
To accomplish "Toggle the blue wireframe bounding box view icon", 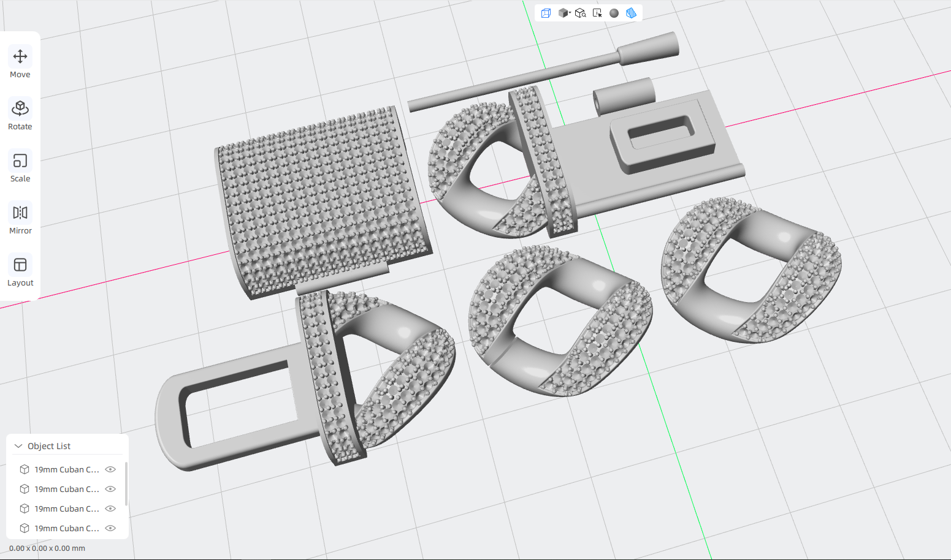I will pos(546,13).
